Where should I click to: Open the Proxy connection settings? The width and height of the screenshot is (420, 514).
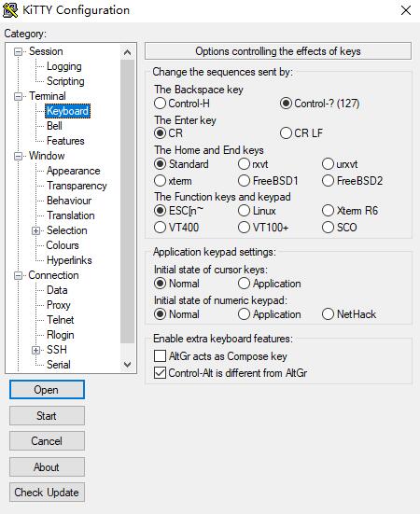[x=59, y=305]
